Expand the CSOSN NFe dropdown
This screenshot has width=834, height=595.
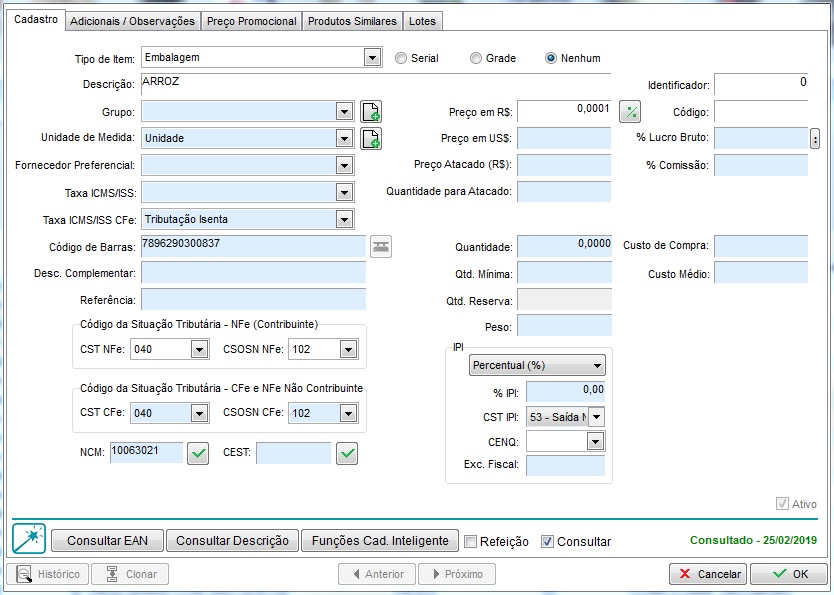[348, 349]
